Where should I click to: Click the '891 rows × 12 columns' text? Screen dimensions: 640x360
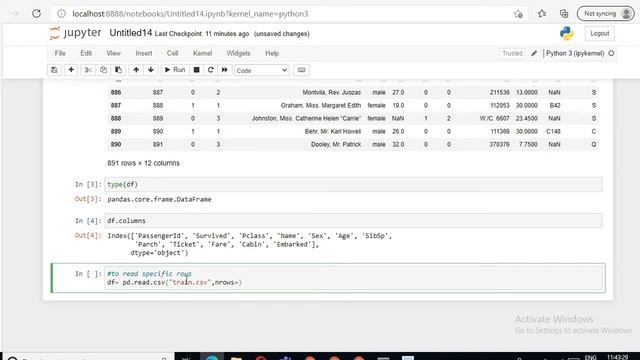[x=143, y=163]
